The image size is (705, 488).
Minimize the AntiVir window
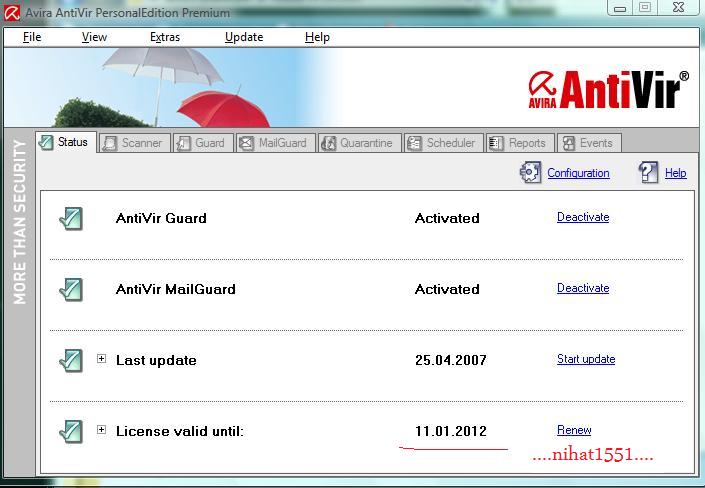click(620, 8)
